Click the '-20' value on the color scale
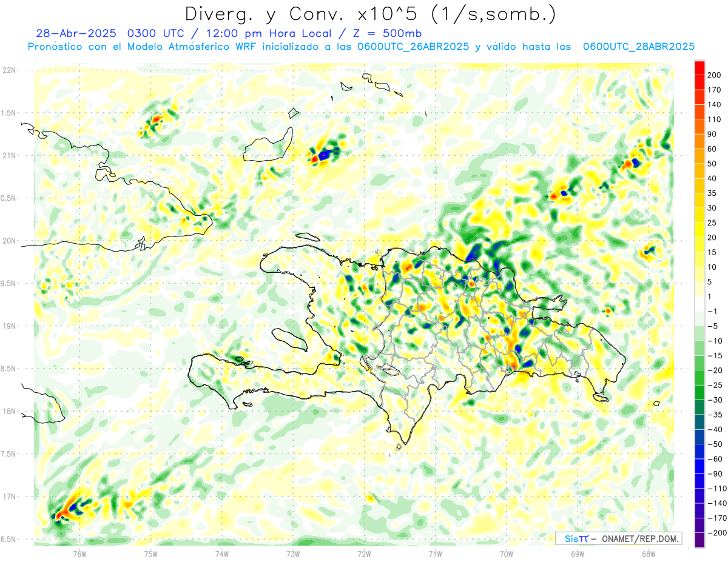Image resolution: width=728 pixels, height=562 pixels. click(714, 370)
